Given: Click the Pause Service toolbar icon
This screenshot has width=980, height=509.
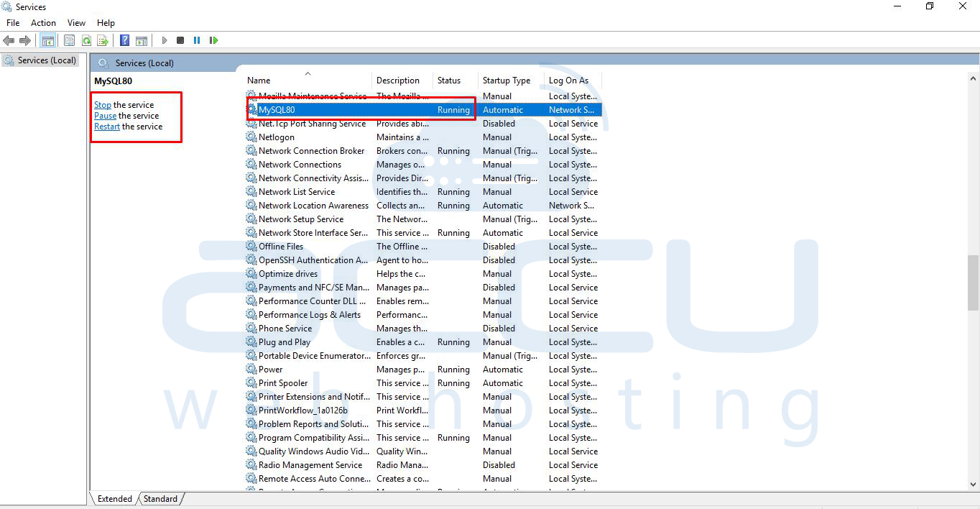Looking at the screenshot, I should pos(197,41).
